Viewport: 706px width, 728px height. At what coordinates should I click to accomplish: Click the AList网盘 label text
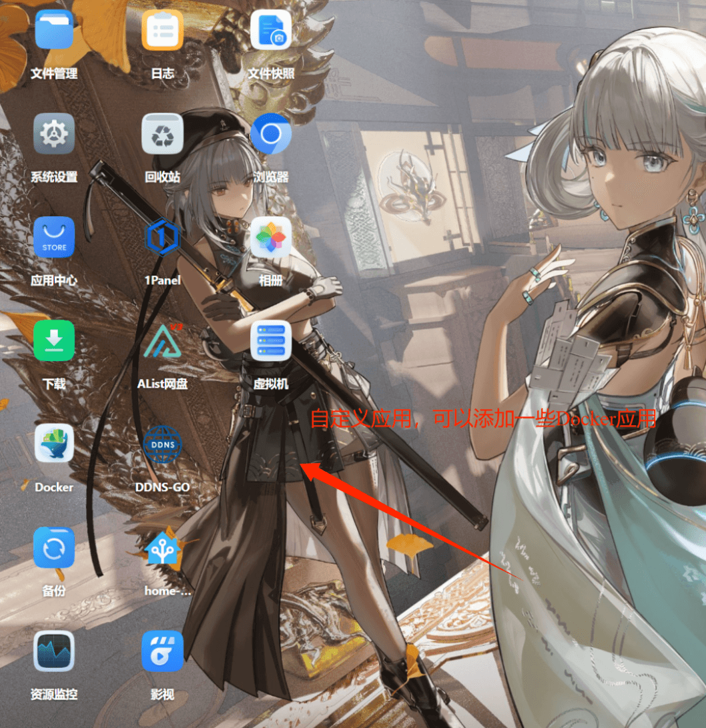[x=162, y=384]
